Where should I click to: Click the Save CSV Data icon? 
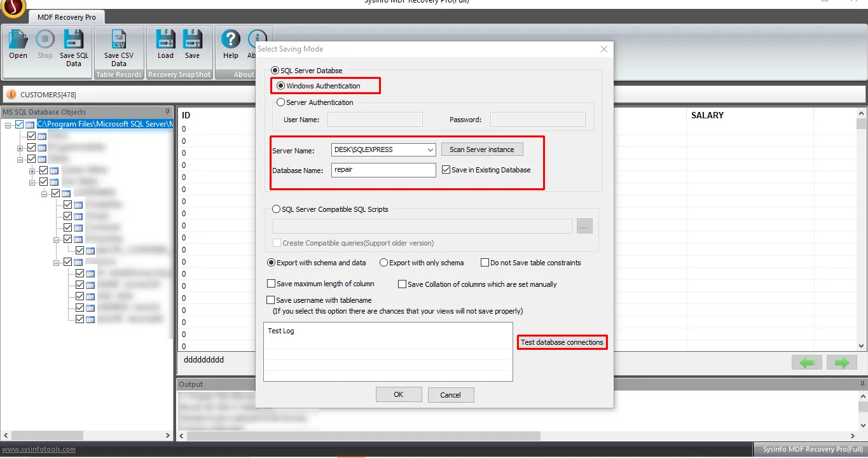tap(119, 48)
